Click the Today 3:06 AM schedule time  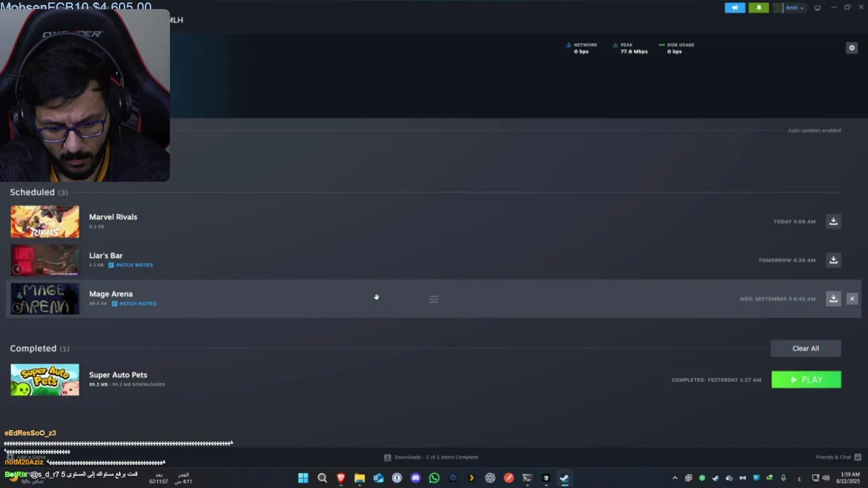(x=794, y=222)
